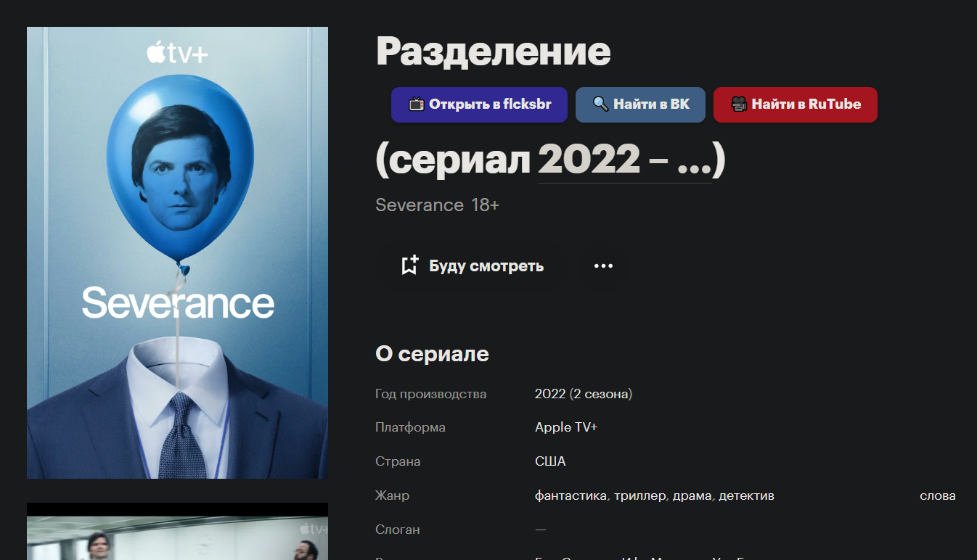Screen dimensions: 977x560
Task: Click the Слоган label
Action: pos(398,530)
